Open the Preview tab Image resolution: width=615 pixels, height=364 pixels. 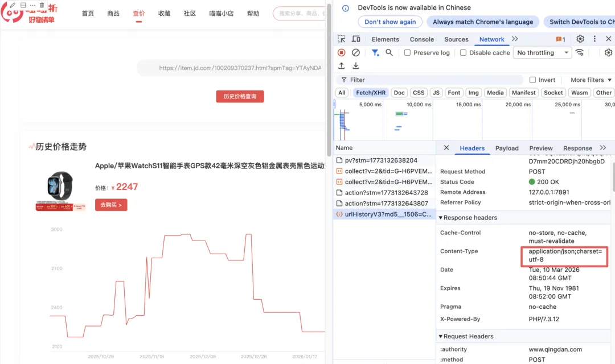pyautogui.click(x=541, y=148)
